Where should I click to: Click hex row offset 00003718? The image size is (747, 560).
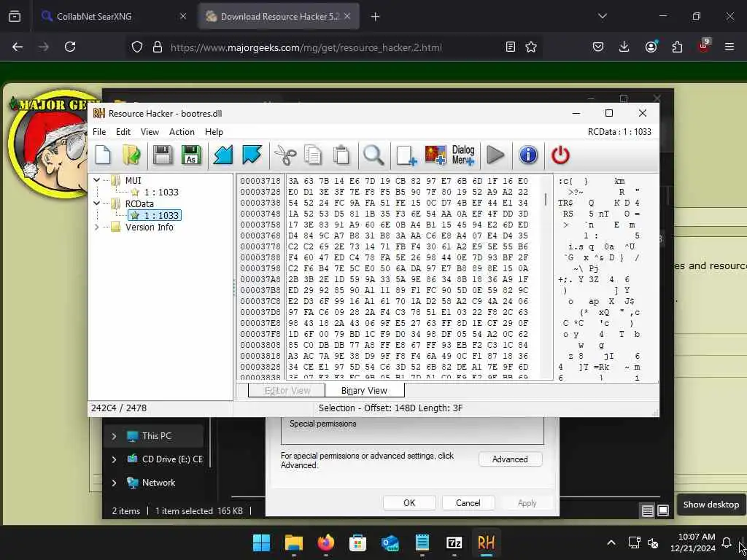click(260, 181)
